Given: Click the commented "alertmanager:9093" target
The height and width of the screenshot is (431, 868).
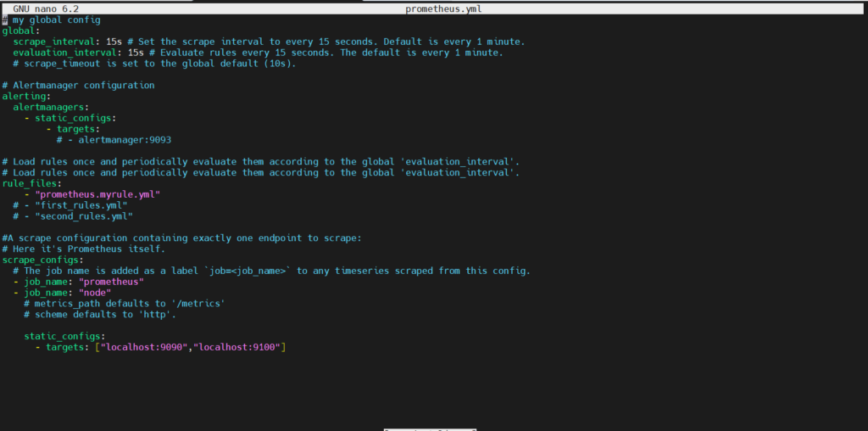Looking at the screenshot, I should coord(125,140).
